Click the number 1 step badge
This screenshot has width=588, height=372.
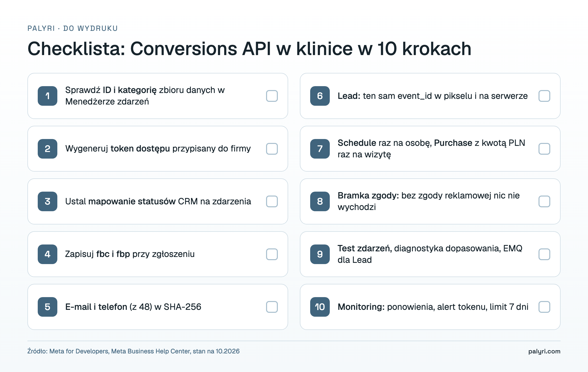(x=48, y=96)
